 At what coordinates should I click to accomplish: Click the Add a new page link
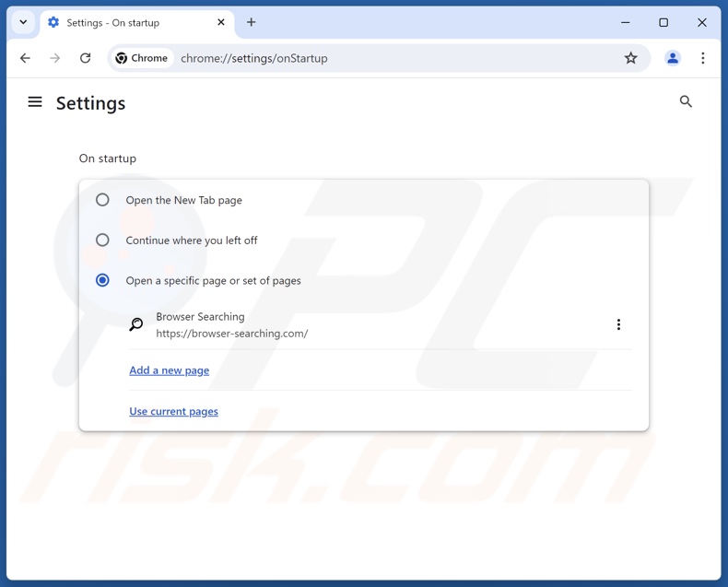click(170, 370)
